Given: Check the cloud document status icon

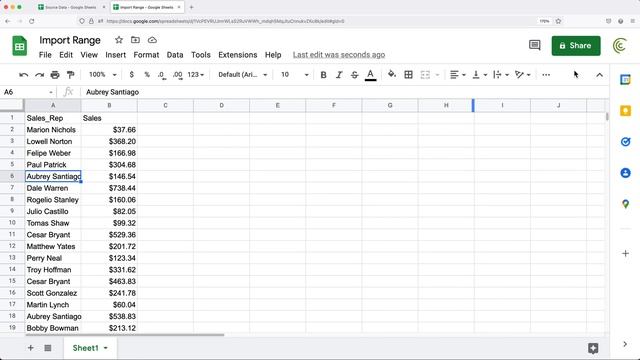Looking at the screenshot, I should point(152,40).
